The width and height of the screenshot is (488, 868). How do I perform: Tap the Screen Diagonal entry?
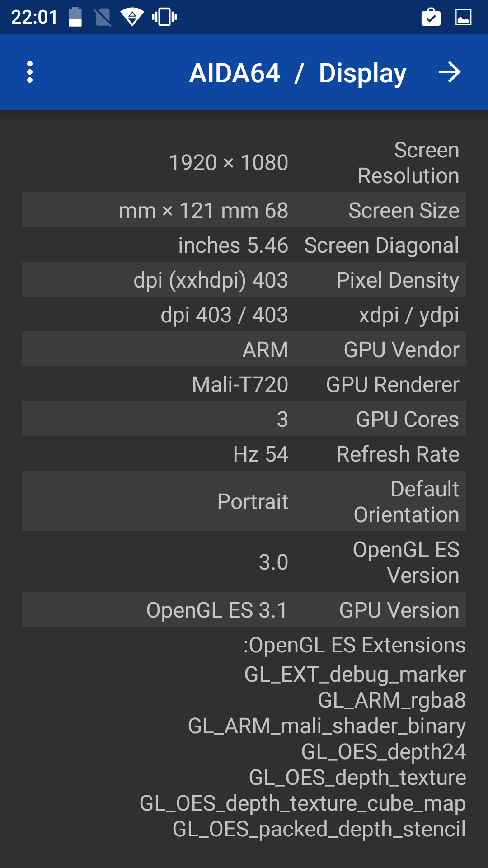[x=244, y=245]
